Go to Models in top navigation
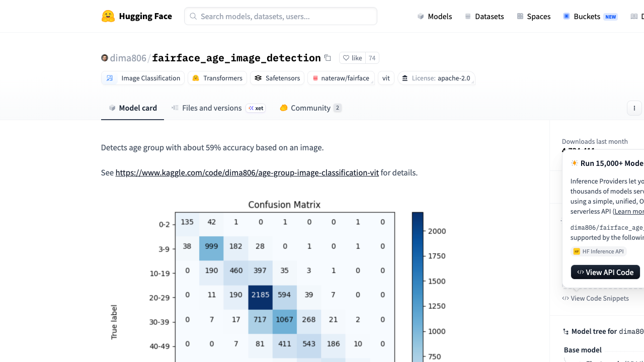 pyautogui.click(x=435, y=16)
